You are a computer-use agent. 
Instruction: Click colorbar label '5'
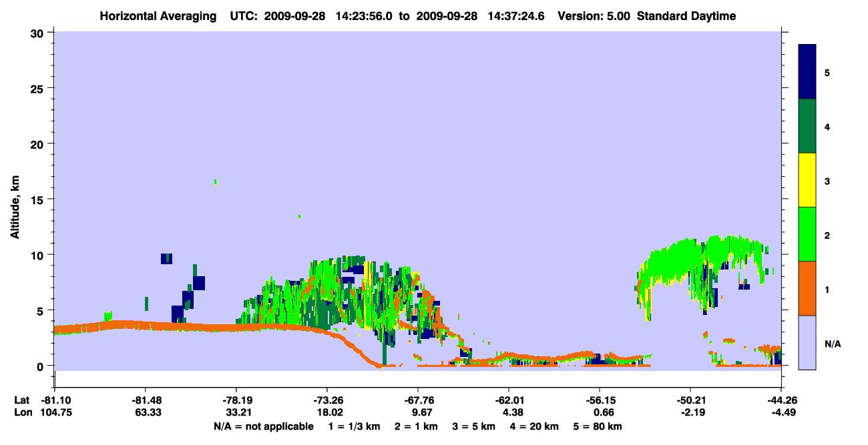(827, 72)
